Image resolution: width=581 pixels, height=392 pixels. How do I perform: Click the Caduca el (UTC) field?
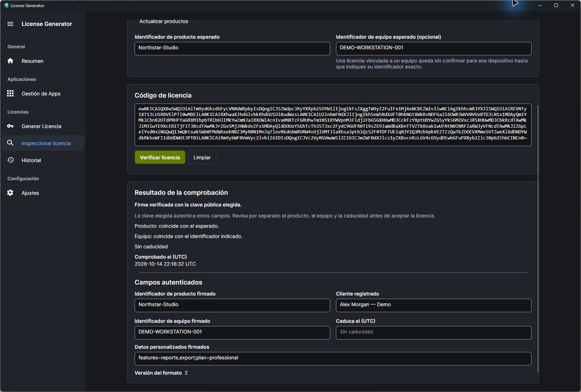(434, 333)
